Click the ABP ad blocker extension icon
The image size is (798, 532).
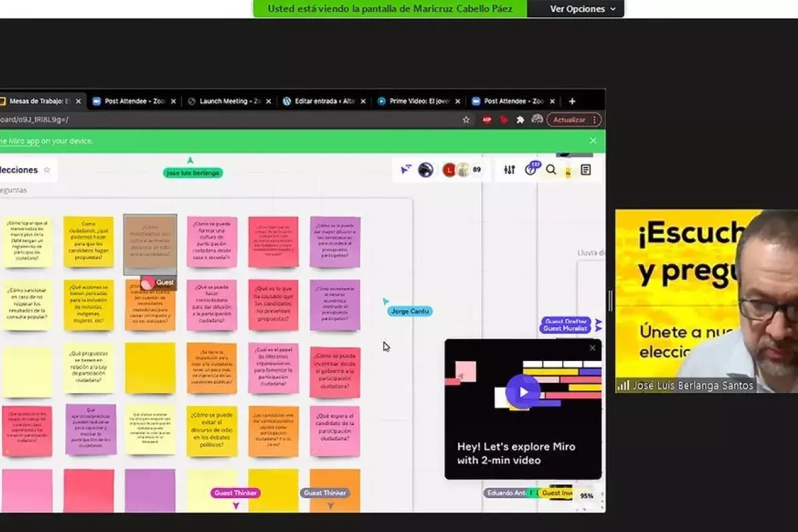(x=487, y=120)
